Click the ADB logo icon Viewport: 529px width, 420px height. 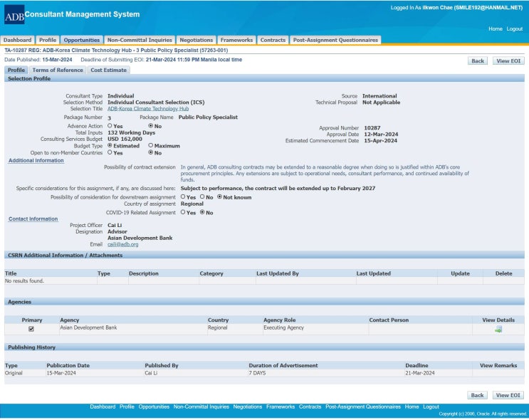14,14
